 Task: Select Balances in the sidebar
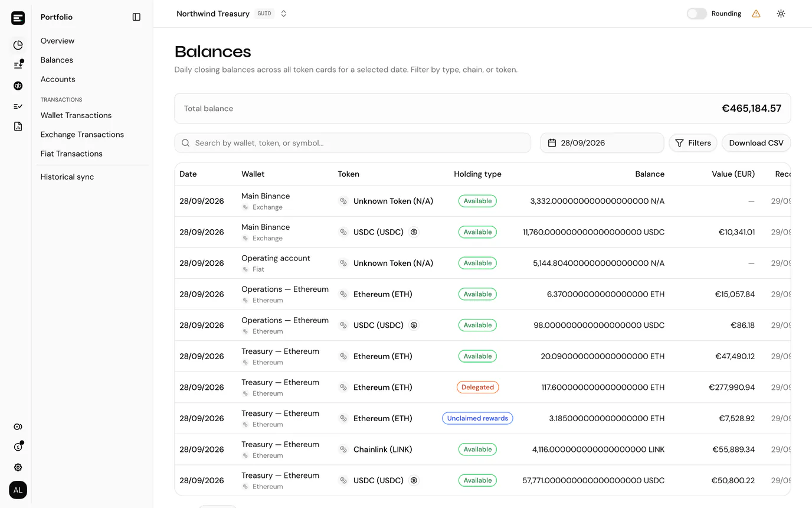(57, 60)
